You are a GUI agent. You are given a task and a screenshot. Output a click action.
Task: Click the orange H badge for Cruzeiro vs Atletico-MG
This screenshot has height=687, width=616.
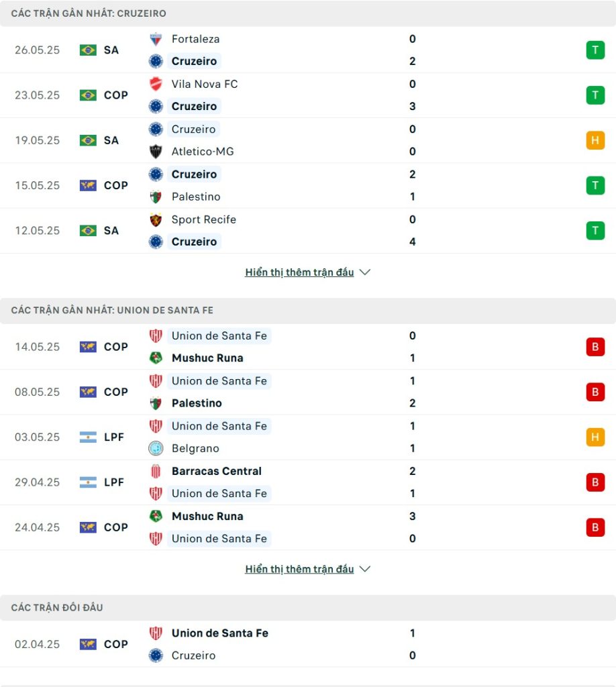click(x=595, y=140)
